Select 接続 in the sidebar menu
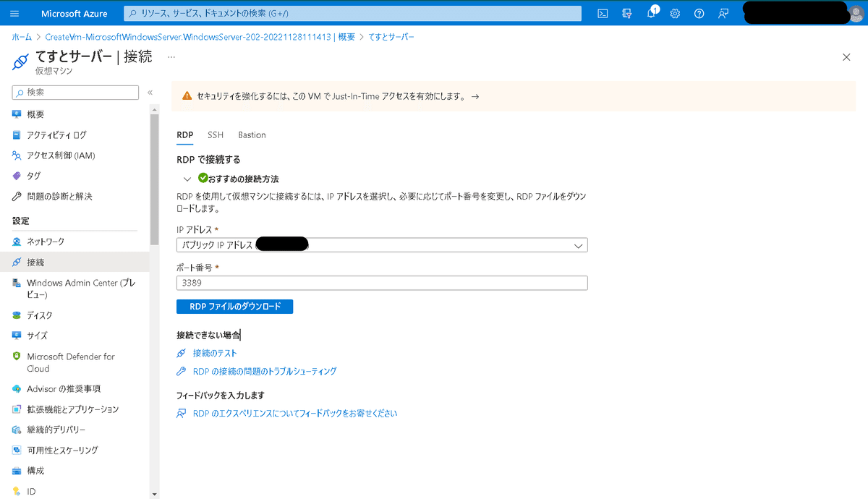 coord(75,262)
